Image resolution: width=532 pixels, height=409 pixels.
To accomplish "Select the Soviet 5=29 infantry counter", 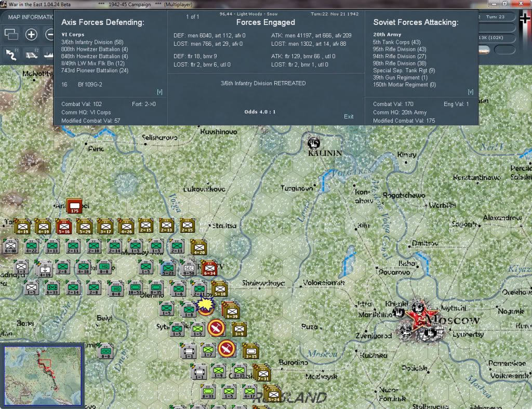I will [x=85, y=227].
